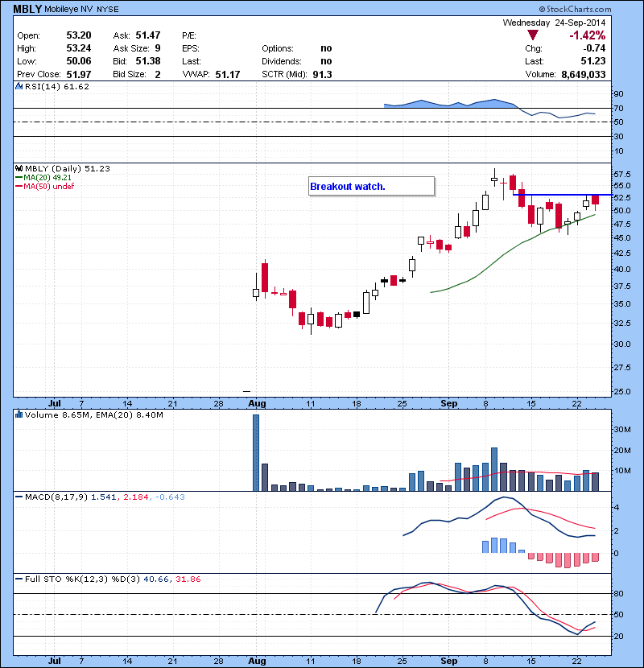Click the candlestick icon beside MBLY (Daily)
This screenshot has height=668, width=644.
click(x=19, y=169)
